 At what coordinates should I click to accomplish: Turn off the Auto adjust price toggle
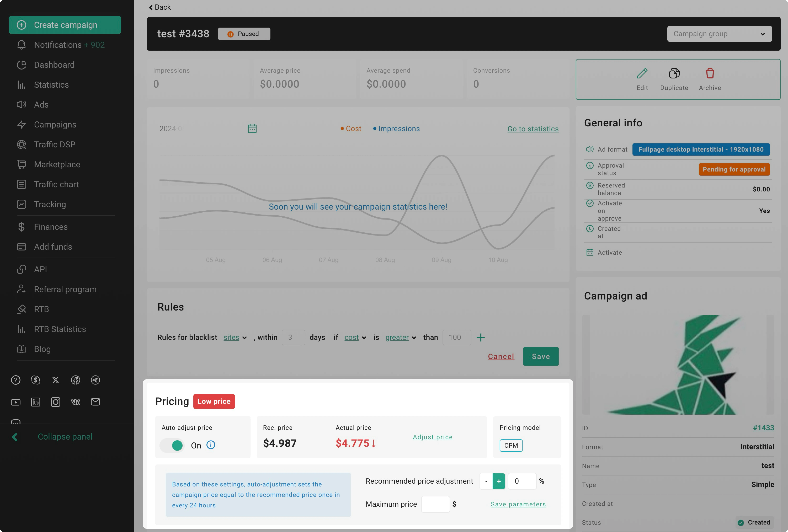pos(172,445)
